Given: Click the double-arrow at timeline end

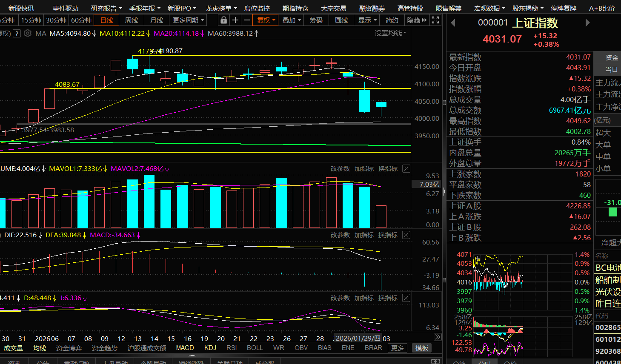Looking at the screenshot, I should pyautogui.click(x=437, y=337).
